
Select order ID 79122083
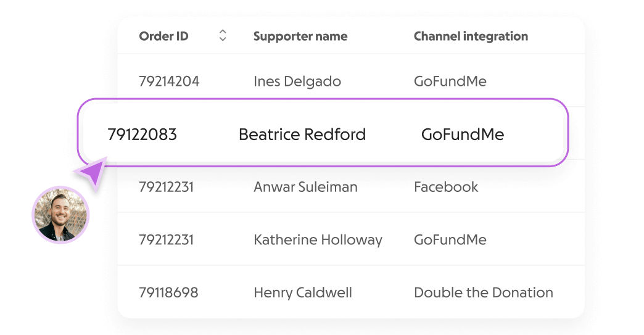[142, 134]
